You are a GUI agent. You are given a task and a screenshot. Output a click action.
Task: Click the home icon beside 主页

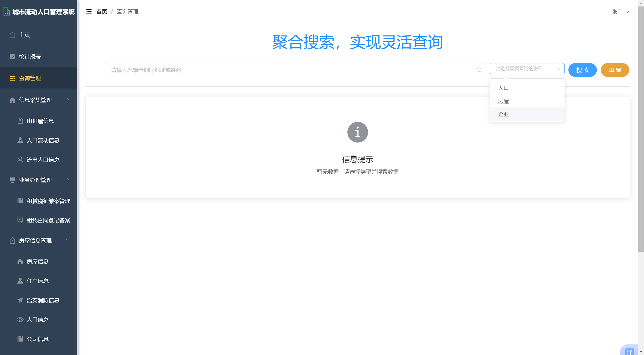point(12,35)
